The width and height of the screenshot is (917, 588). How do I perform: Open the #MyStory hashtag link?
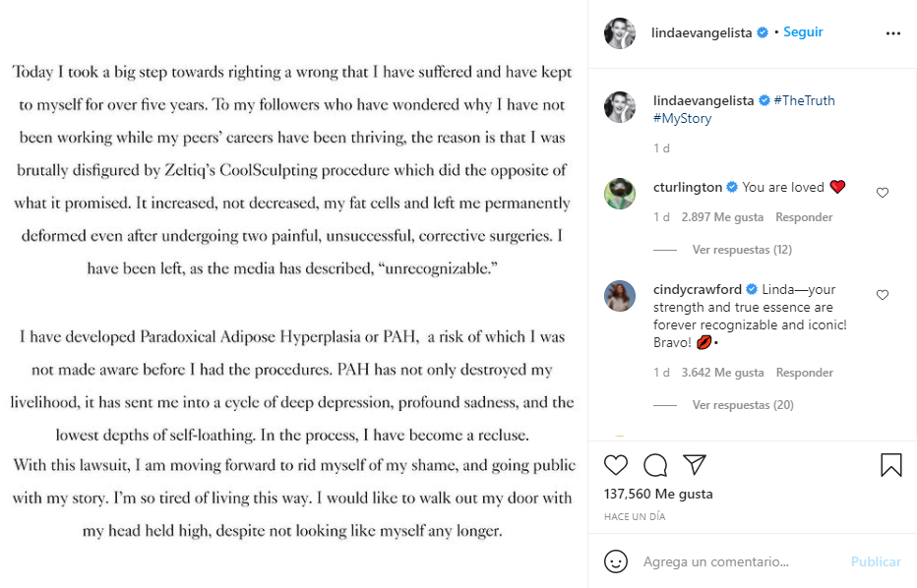tap(682, 118)
